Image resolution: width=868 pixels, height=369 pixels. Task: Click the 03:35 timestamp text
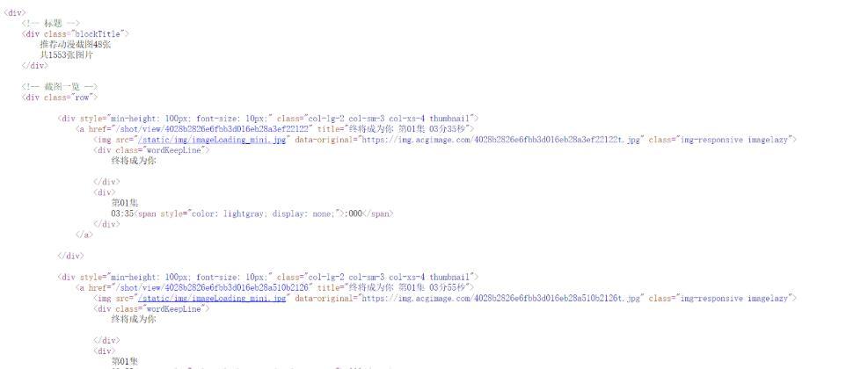(x=122, y=213)
